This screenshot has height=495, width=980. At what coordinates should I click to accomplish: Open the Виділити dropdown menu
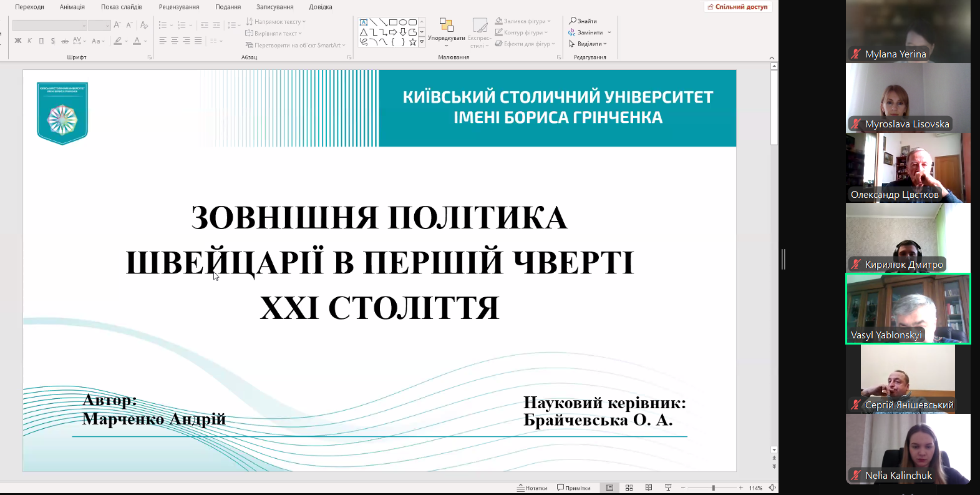(x=588, y=44)
